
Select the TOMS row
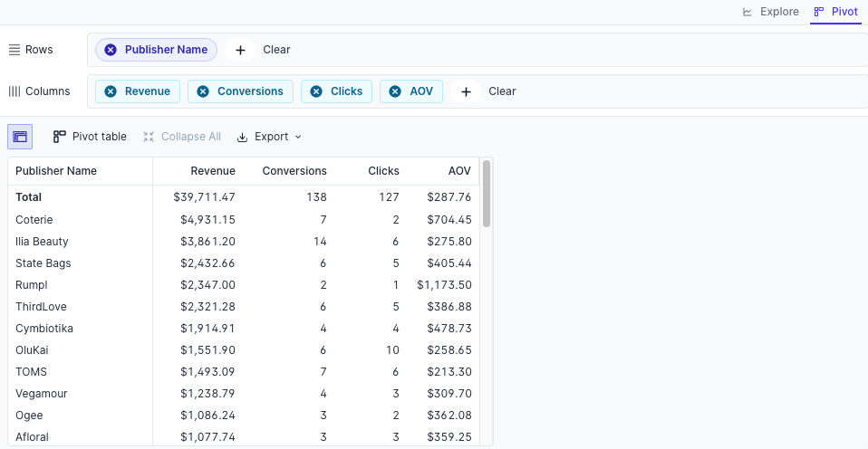(244, 371)
